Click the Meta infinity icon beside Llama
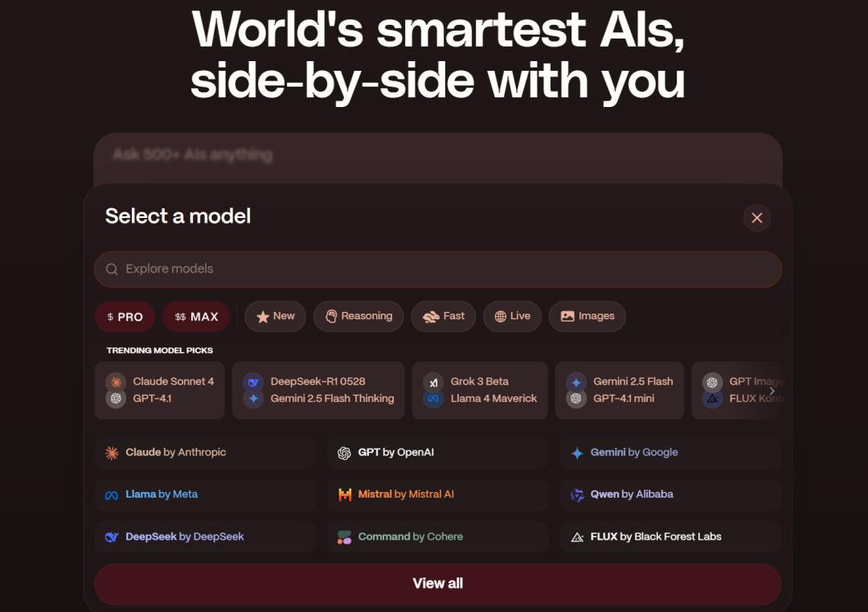Image resolution: width=868 pixels, height=612 pixels. pos(112,495)
